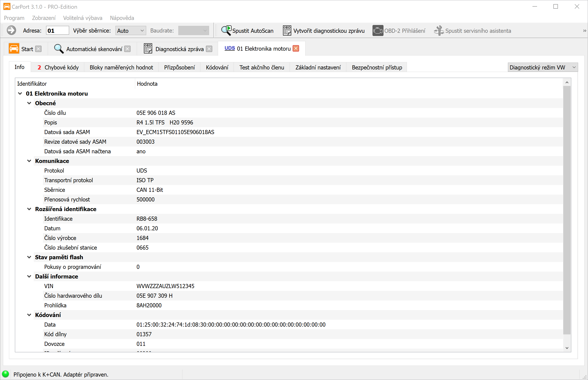Click the OBD-2 Přihlášení engine icon
588x380 pixels.
coord(378,31)
